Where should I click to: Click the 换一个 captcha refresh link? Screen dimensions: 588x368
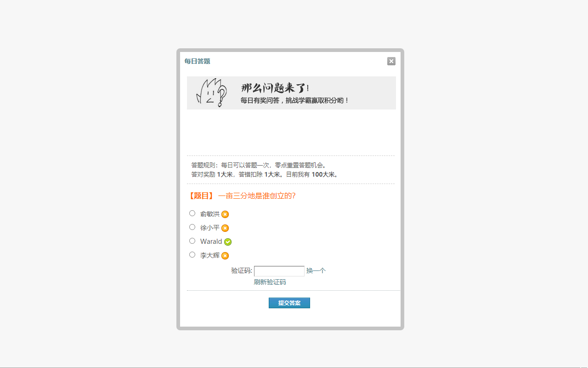coord(317,270)
